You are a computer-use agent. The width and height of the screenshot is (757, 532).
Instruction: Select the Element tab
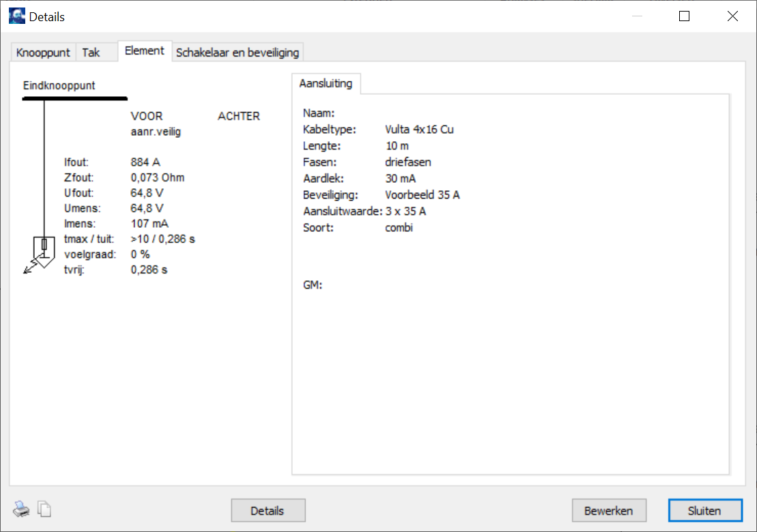point(144,51)
